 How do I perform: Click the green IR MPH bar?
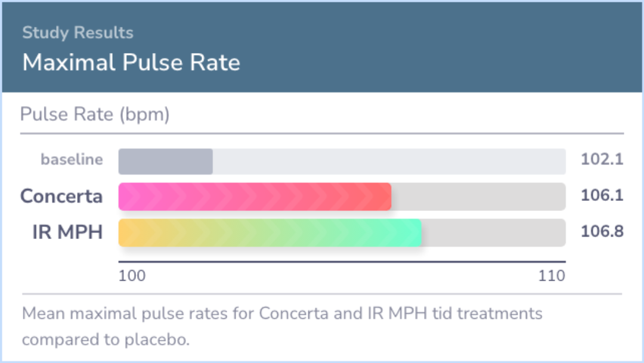(x=270, y=233)
